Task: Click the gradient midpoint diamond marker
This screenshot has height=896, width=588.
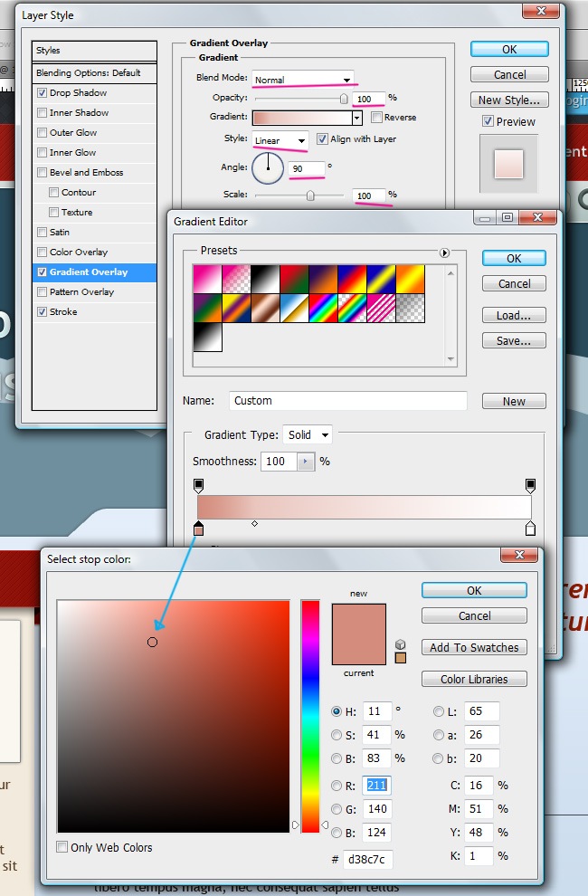Action: [254, 523]
